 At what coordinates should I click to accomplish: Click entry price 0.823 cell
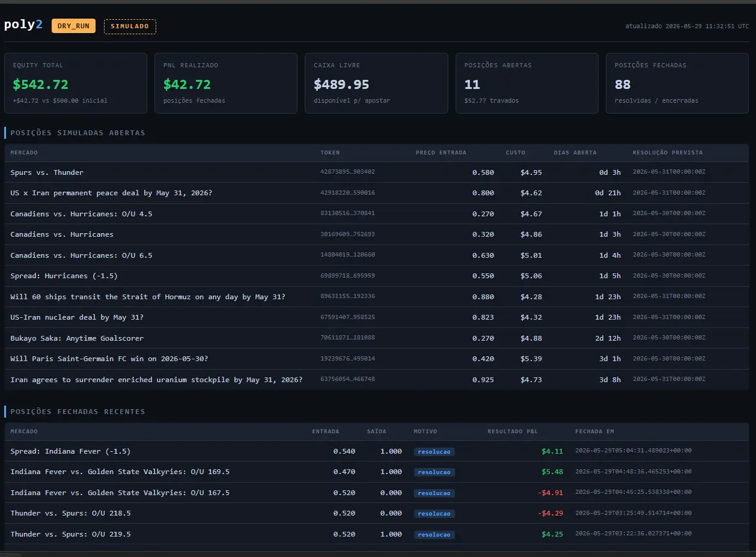[x=483, y=317]
